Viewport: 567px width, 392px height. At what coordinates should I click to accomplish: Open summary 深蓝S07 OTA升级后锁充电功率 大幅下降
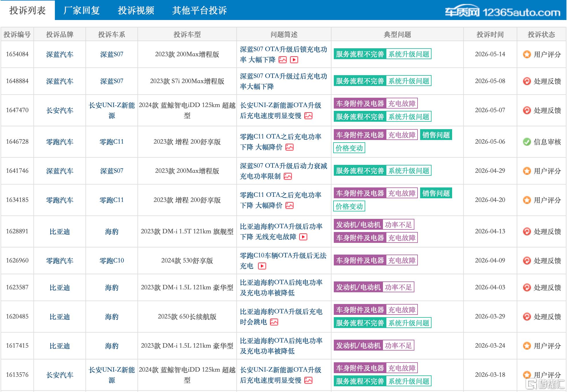[x=283, y=54]
